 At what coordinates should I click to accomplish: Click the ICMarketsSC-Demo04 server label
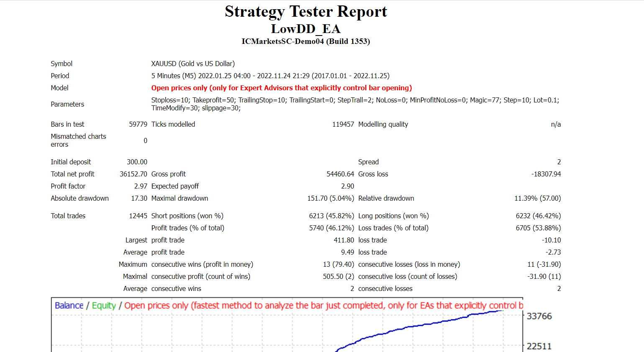pyautogui.click(x=306, y=41)
